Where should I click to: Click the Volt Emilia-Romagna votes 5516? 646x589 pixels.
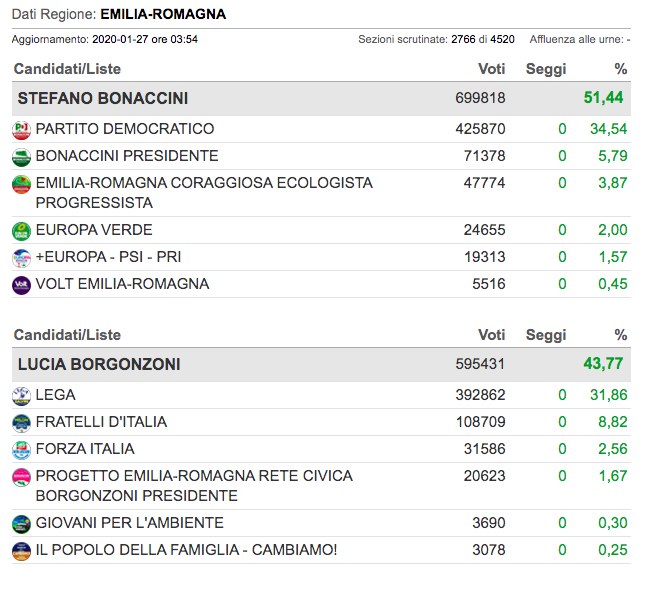489,284
